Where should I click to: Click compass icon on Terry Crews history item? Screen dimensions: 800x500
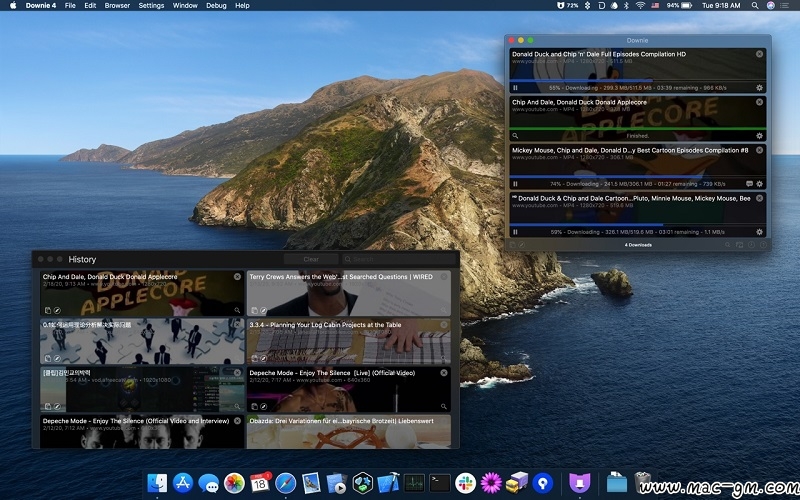pyautogui.click(x=264, y=310)
